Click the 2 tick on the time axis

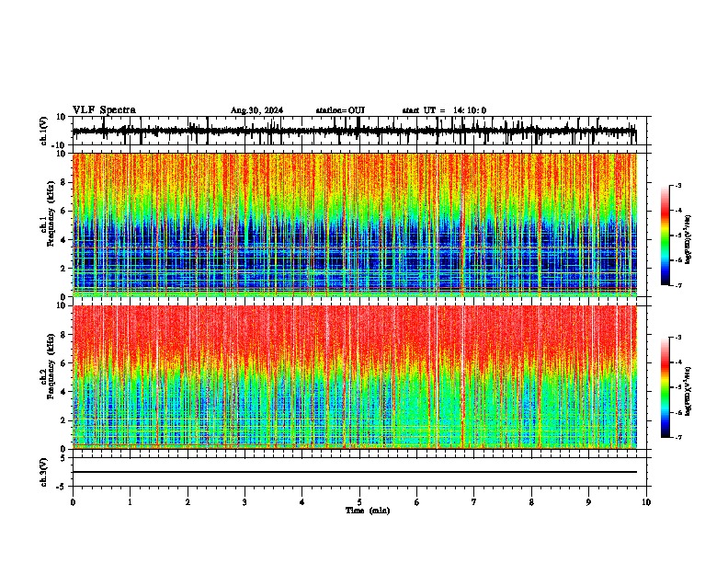[x=188, y=502]
